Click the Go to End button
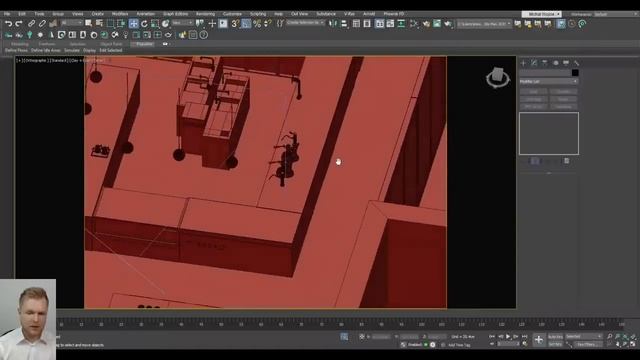This screenshot has height=360, width=640. click(524, 336)
